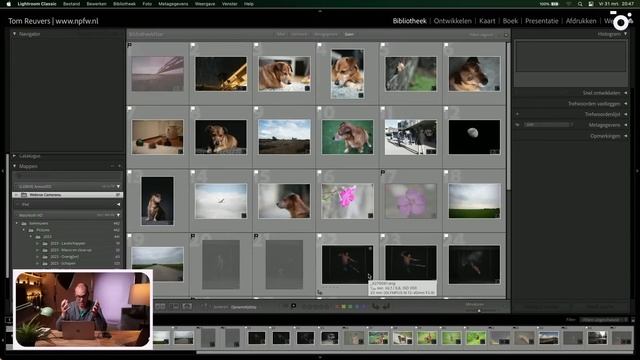Toggle flag on the street scene cell

tap(383, 109)
